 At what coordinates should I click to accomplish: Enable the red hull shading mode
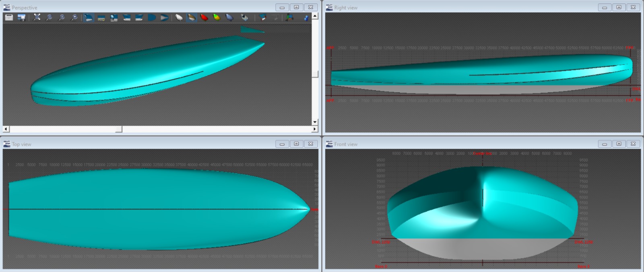[x=204, y=17]
